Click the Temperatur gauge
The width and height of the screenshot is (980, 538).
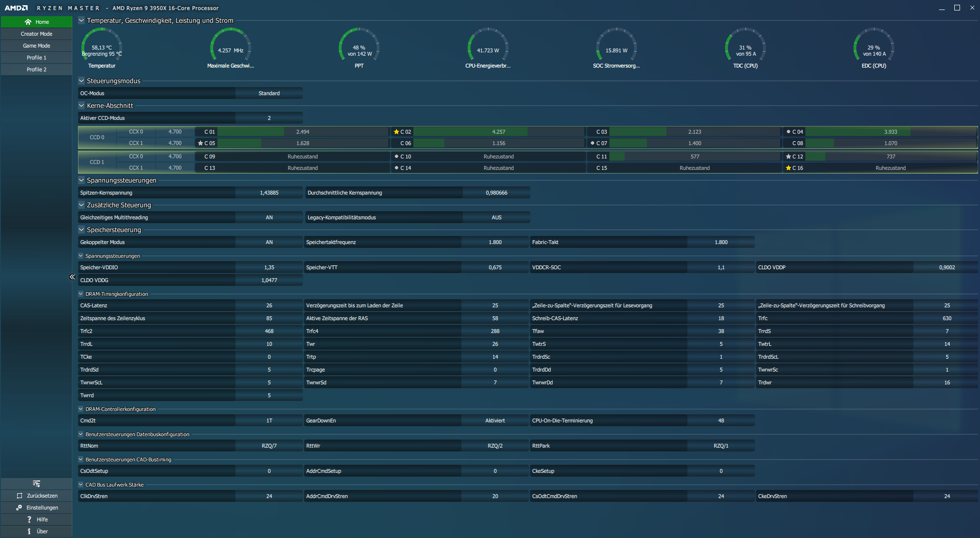(x=102, y=48)
